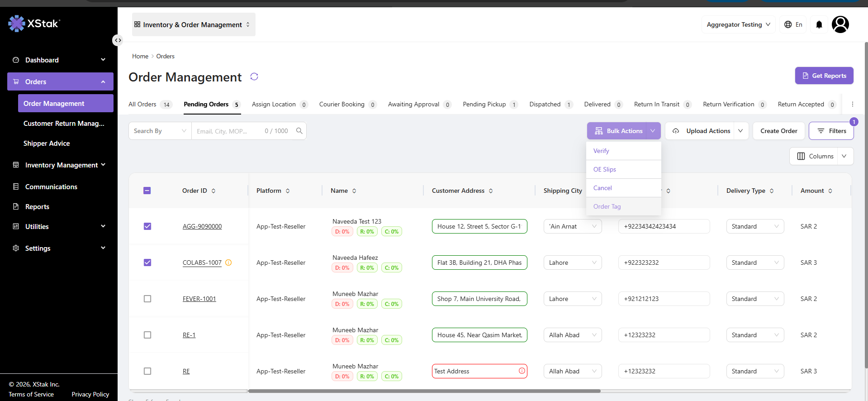Open the RE-1 order link
The image size is (868, 401).
click(189, 335)
